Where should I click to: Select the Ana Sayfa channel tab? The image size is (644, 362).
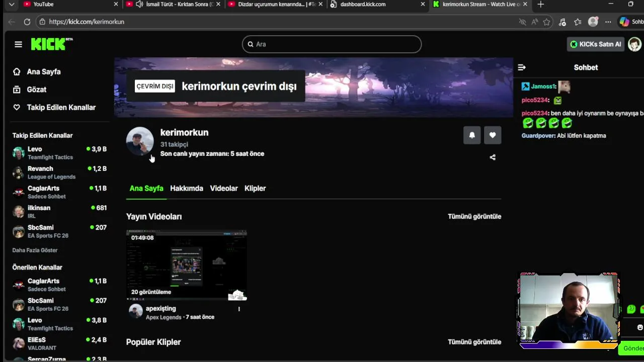146,189
